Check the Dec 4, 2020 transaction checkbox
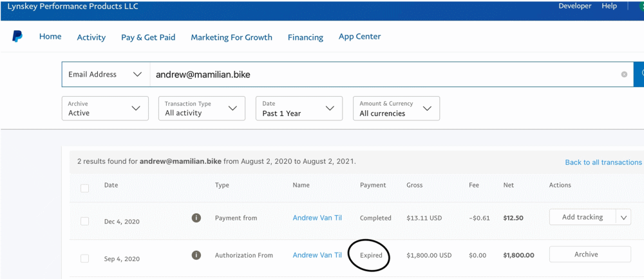This screenshot has width=644, height=279. [84, 221]
